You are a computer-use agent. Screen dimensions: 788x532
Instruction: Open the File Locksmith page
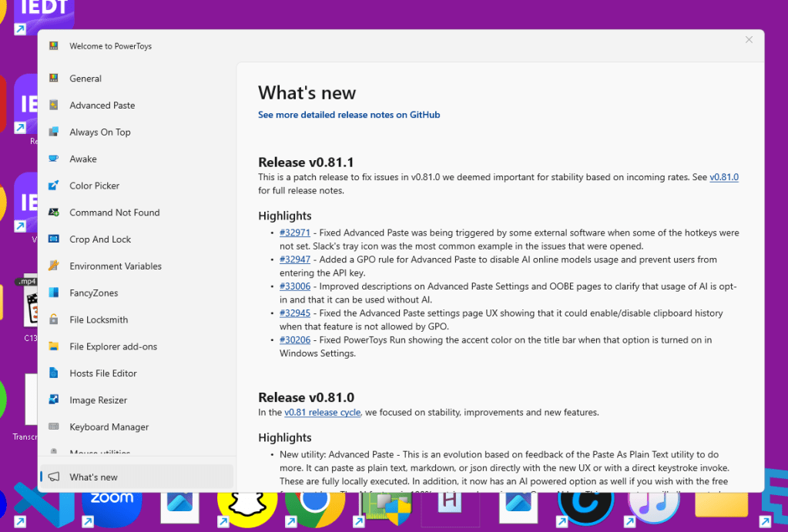pyautogui.click(x=136, y=320)
